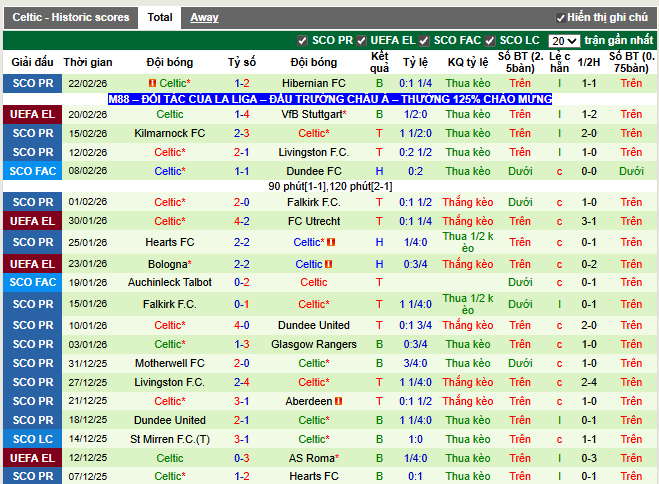Screen dimensions: 659x484
Task: Click the KQ tỷ lệ column header
Action: tap(468, 62)
